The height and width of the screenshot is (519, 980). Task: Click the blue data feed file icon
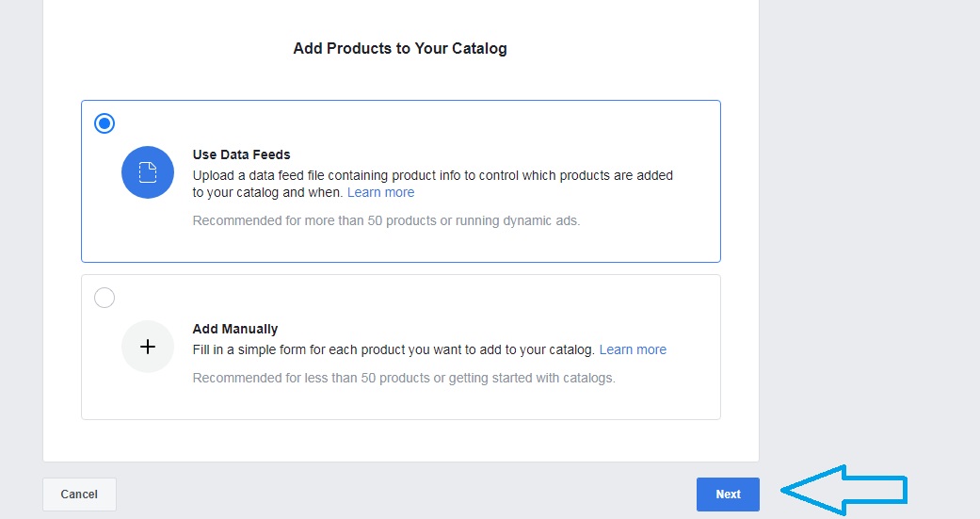(148, 172)
